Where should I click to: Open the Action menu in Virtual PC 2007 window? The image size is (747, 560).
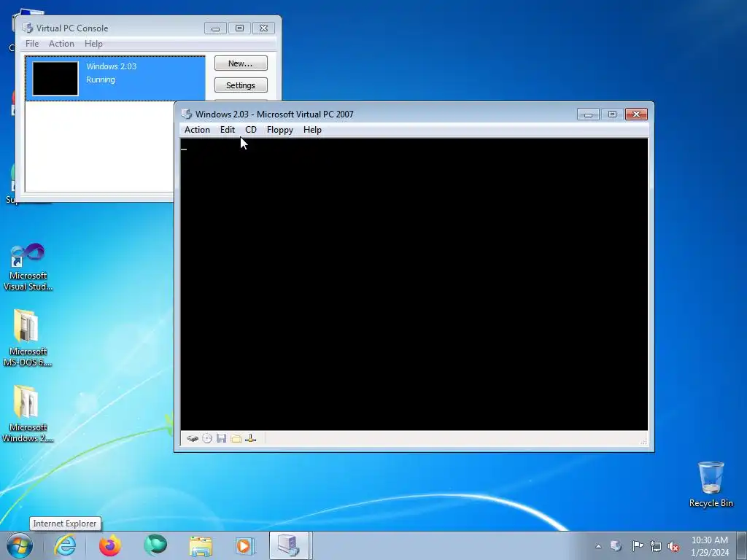[x=197, y=130]
